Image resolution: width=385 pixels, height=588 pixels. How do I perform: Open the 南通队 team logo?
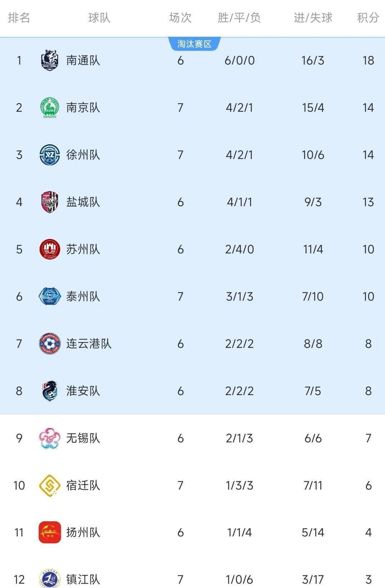point(50,60)
